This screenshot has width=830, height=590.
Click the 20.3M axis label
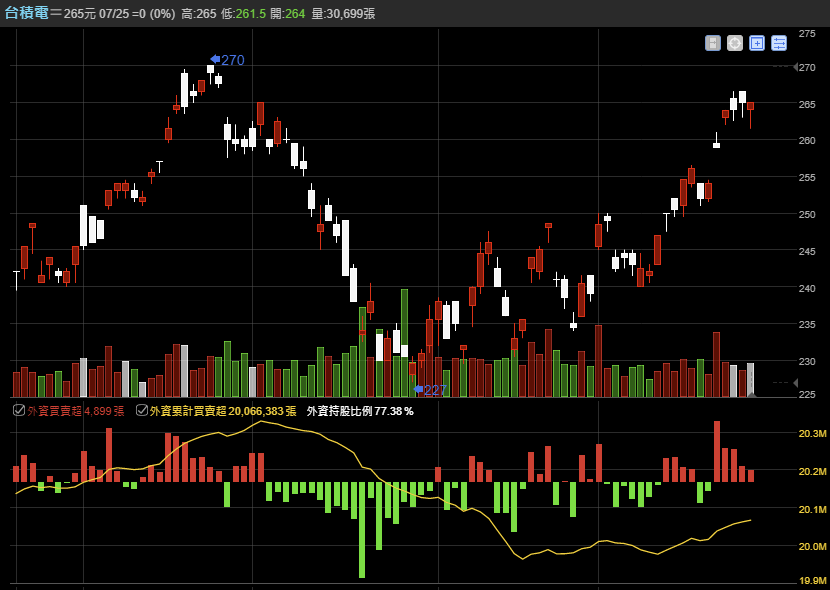[x=812, y=433]
